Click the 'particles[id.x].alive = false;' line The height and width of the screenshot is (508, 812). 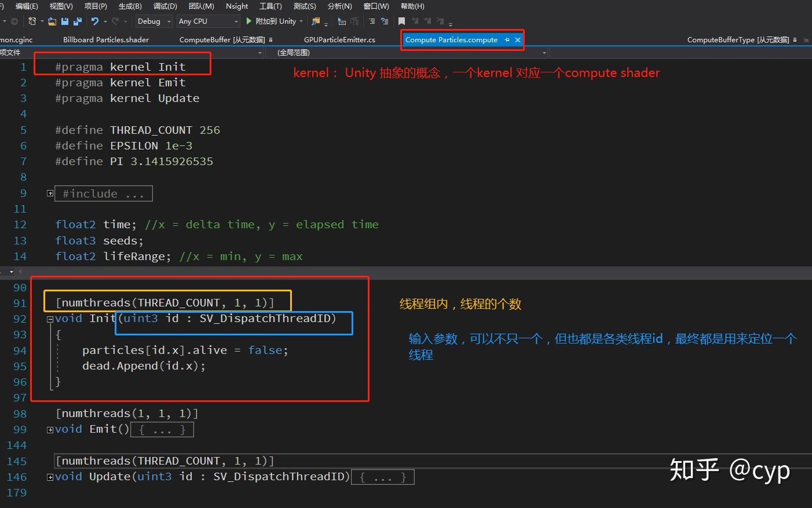pos(185,350)
